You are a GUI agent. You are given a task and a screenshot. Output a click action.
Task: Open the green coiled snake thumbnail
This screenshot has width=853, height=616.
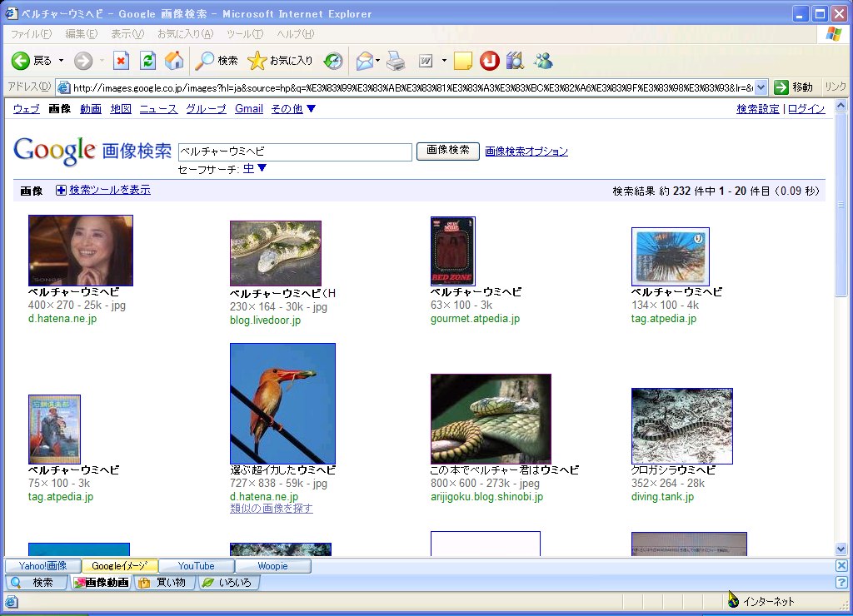(491, 419)
